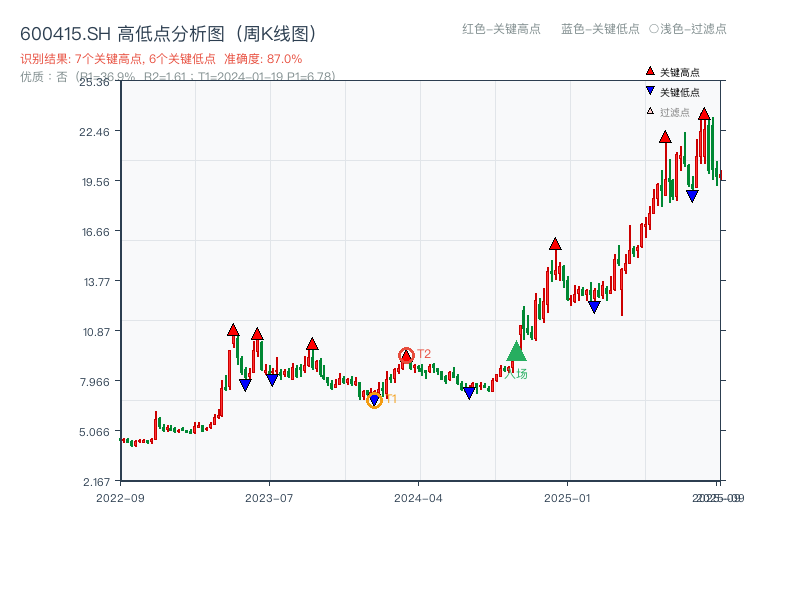This screenshot has width=800, height=600.
Task: Click the blue key-low triangle near 2024-04
Action: click(x=467, y=392)
